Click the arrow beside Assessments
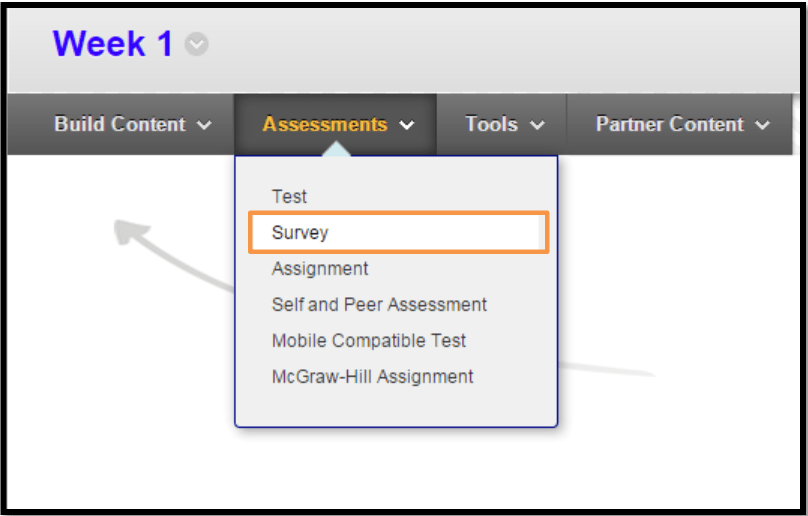The width and height of the screenshot is (808, 516). point(406,126)
